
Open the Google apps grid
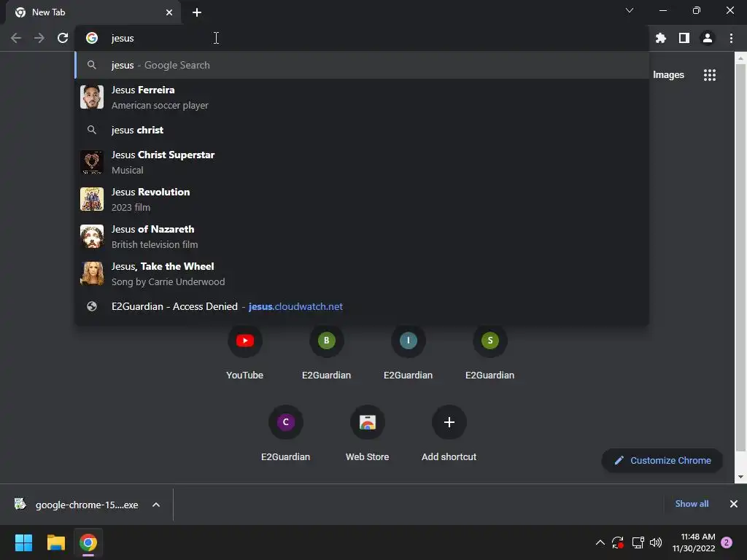point(709,75)
